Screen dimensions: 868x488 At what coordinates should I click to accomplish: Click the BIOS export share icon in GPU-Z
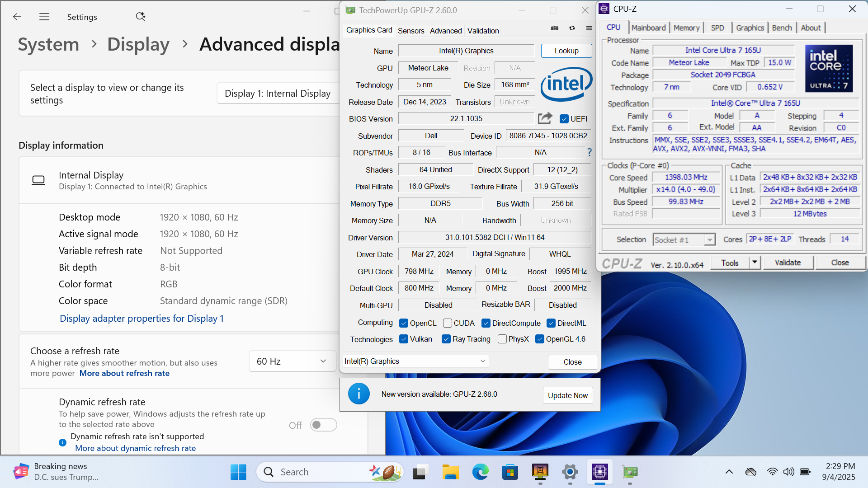click(x=545, y=118)
